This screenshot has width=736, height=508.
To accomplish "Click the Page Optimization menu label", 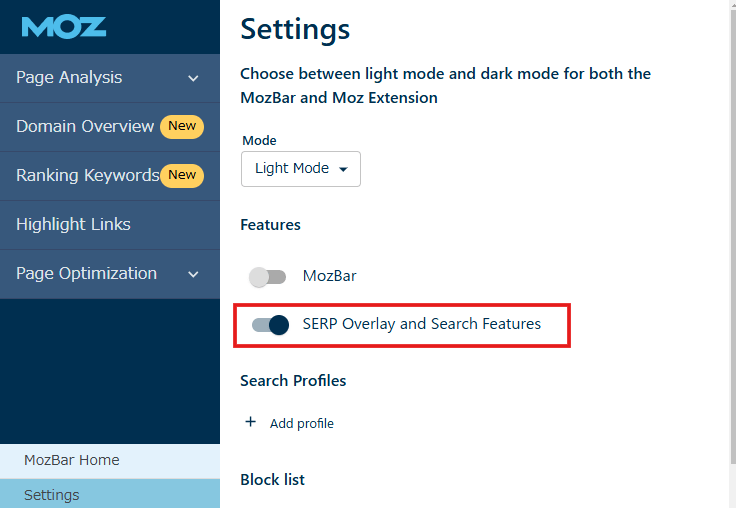I will pos(86,274).
